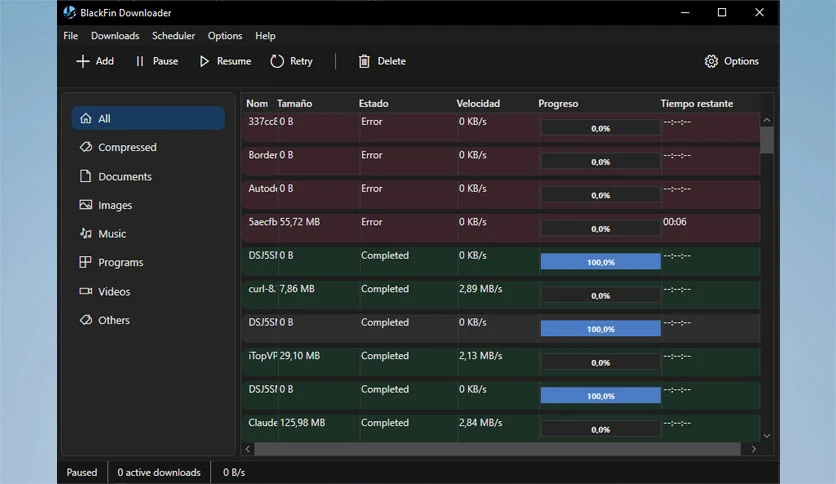The image size is (836, 484).
Task: Select the All category in sidebar
Action: tap(148, 118)
